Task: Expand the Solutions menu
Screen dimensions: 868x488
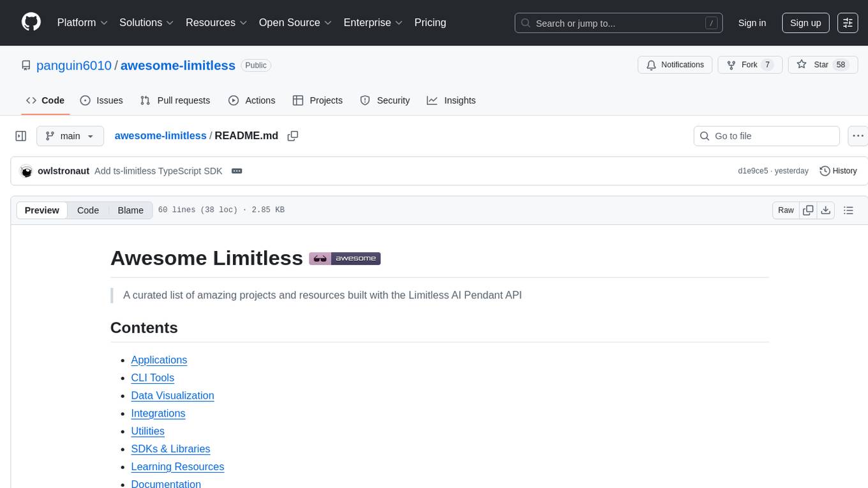Action: (147, 22)
